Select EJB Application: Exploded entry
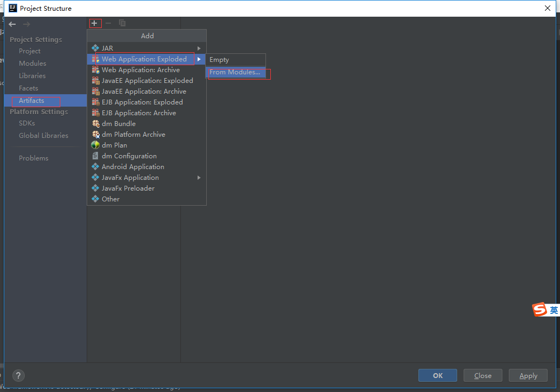 146,102
